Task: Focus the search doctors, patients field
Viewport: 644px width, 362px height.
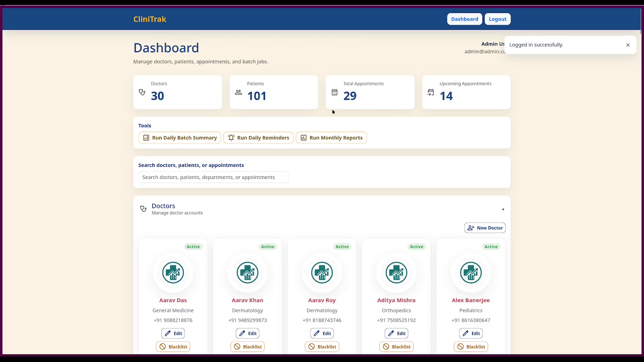Action: (x=213, y=177)
